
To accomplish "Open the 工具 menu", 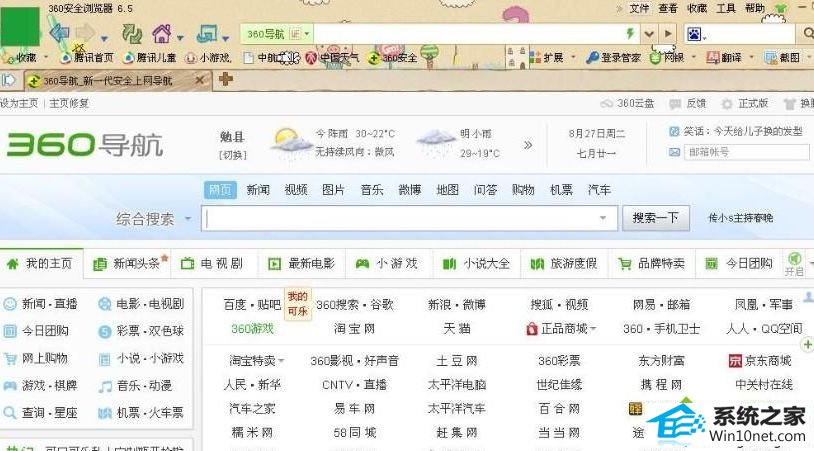I will 726,9.
